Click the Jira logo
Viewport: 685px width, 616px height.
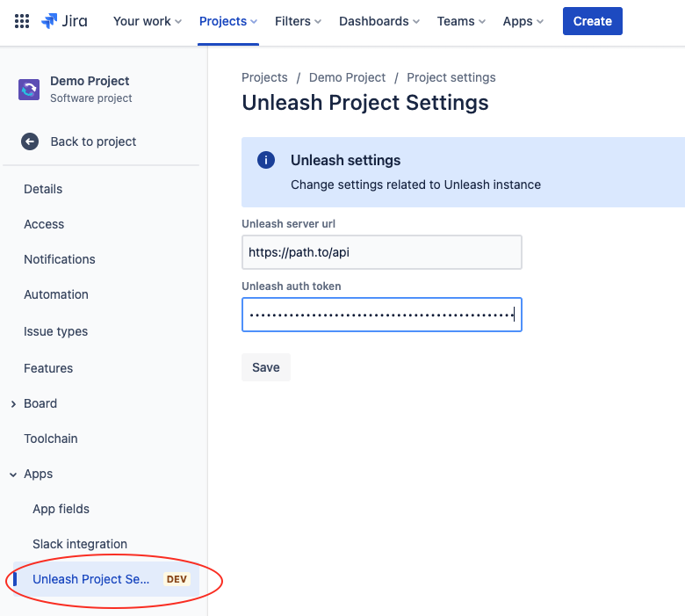tap(64, 21)
